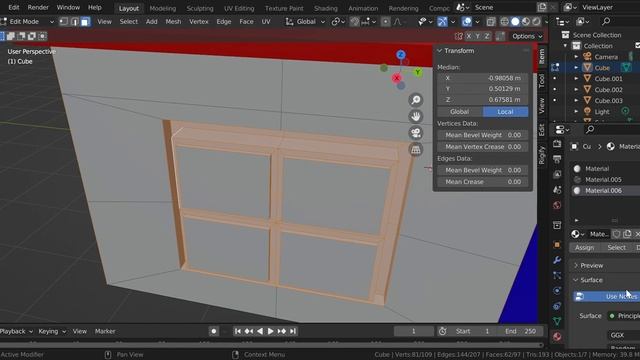Toggle Z mirror axis button
The image size is (640, 360).
(487, 36)
